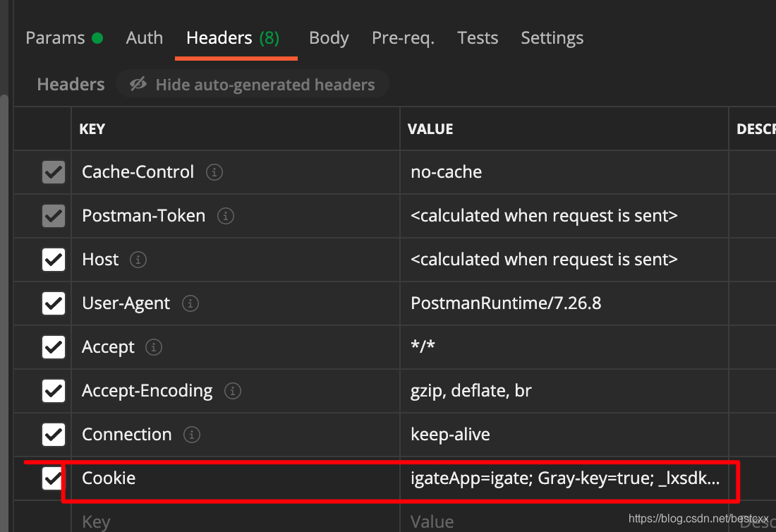Click the Postman-Token calculated value cell

tap(564, 216)
